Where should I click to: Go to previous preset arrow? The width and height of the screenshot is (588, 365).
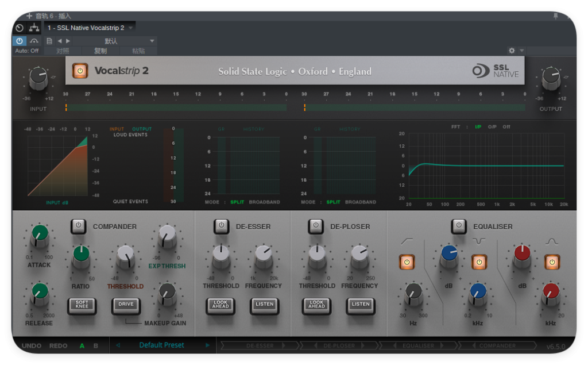coord(118,345)
